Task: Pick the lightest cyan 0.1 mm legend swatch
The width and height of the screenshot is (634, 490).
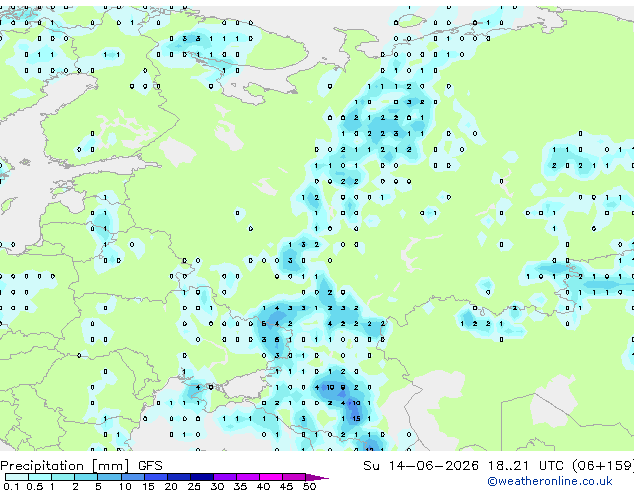Action: click(17, 477)
